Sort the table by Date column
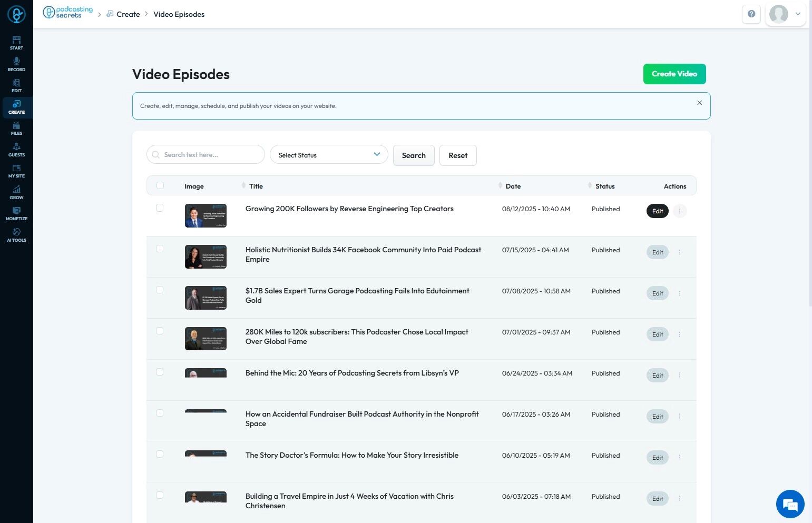This screenshot has height=523, width=812. tap(513, 186)
